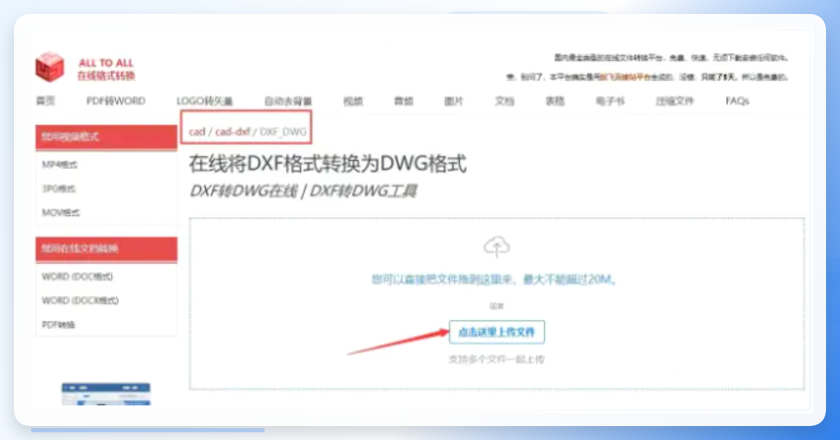
Task: Open the 首页 home menu item
Action: pos(46,101)
